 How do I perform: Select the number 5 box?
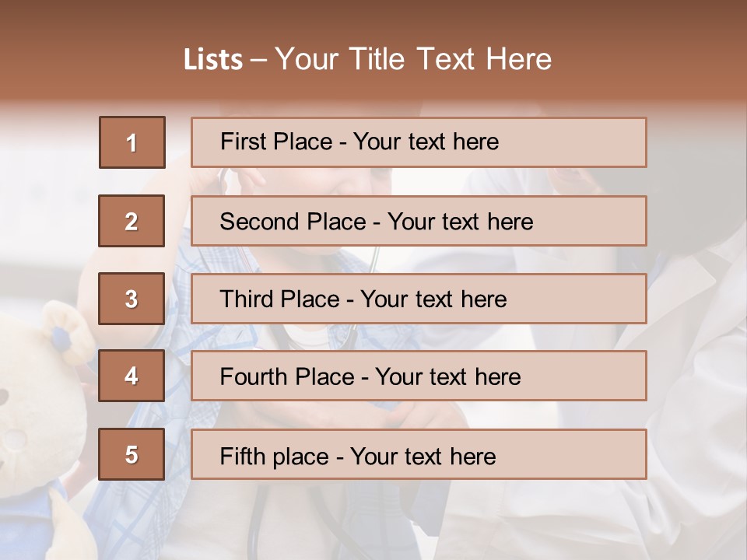point(132,454)
